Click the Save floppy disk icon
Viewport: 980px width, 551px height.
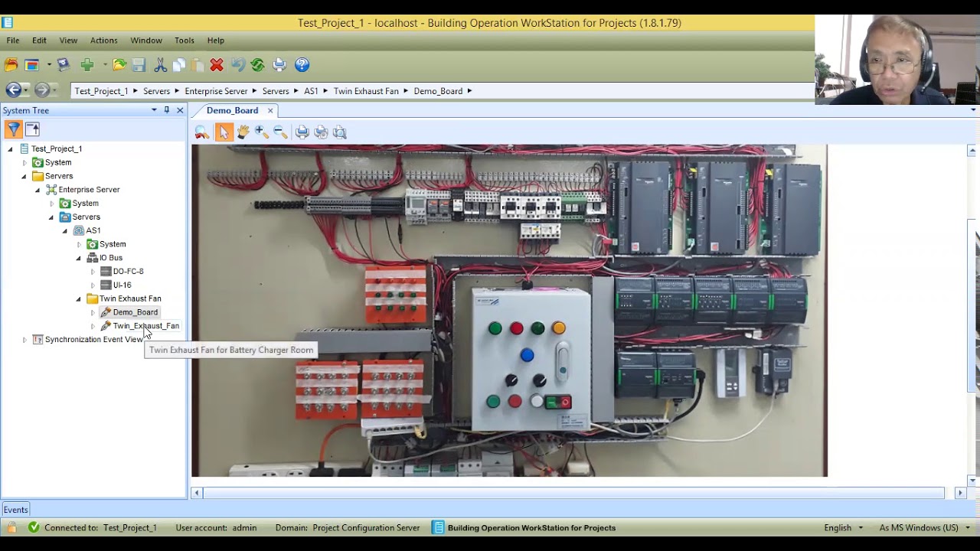(139, 65)
